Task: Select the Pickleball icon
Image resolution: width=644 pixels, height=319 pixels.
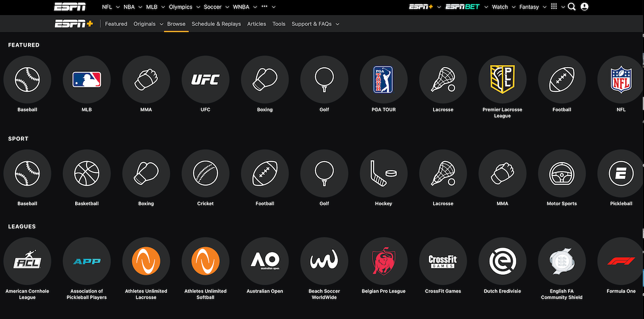Action: [621, 174]
